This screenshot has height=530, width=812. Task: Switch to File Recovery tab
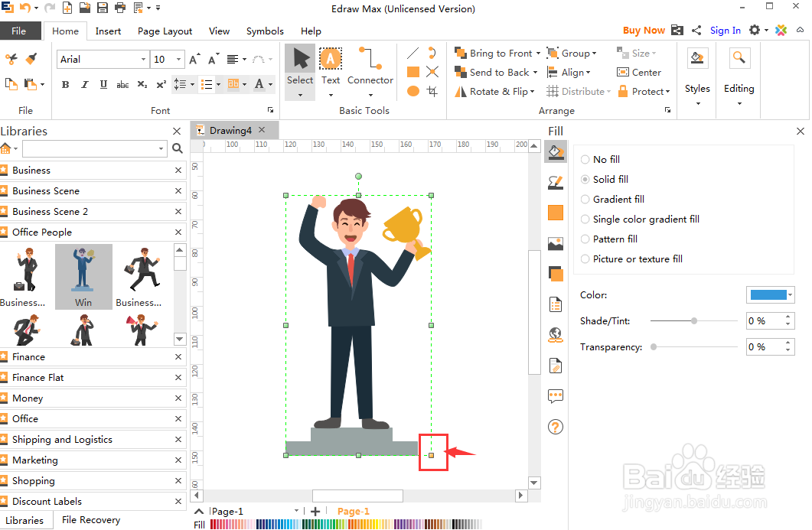(91, 519)
